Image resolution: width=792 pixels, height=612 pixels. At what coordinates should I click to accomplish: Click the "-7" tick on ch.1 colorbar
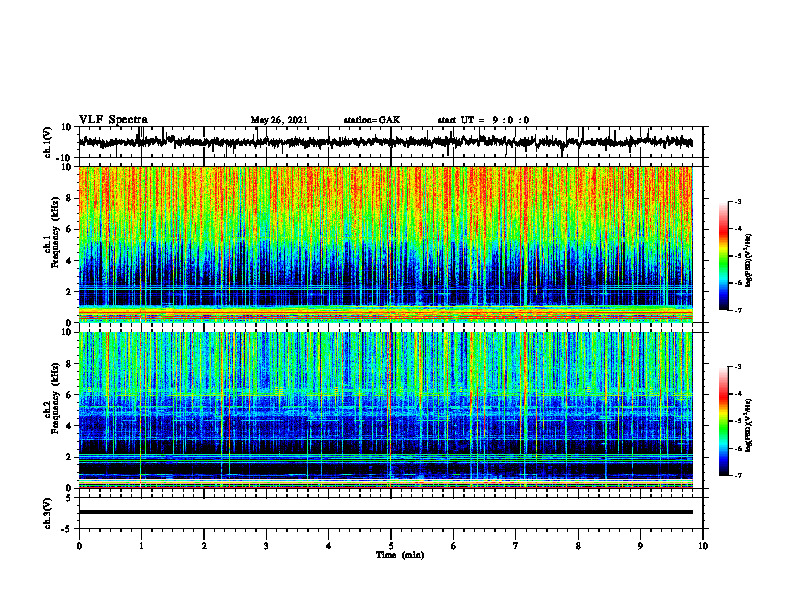click(738, 310)
